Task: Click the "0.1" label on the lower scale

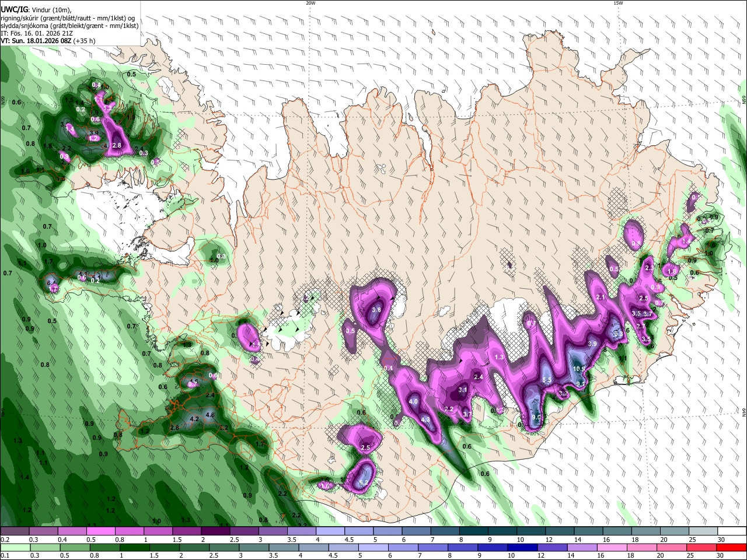Action: 5,556
